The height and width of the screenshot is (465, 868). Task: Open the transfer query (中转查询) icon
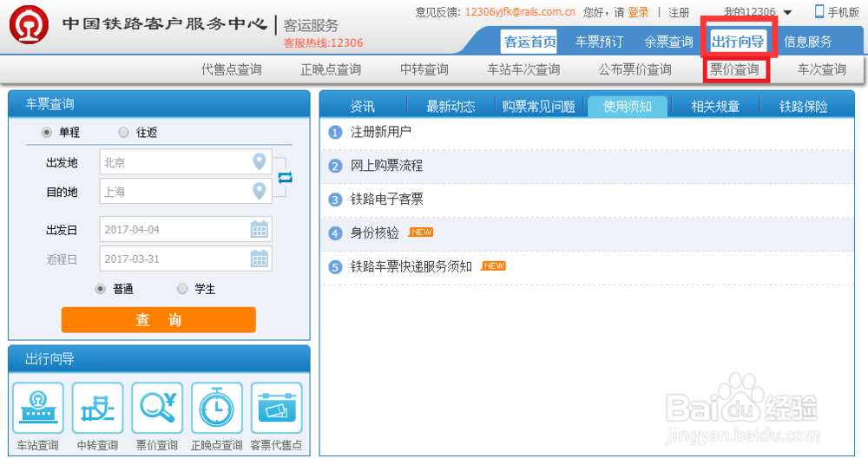(97, 408)
